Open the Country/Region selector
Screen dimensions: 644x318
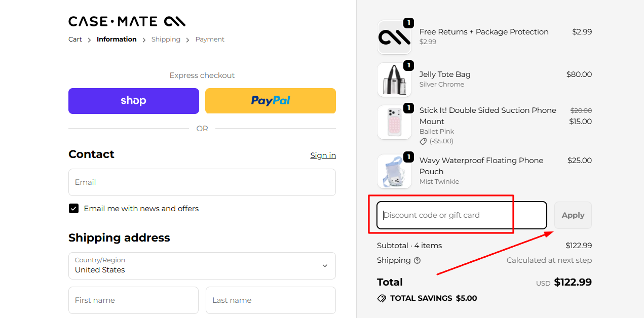(x=202, y=266)
